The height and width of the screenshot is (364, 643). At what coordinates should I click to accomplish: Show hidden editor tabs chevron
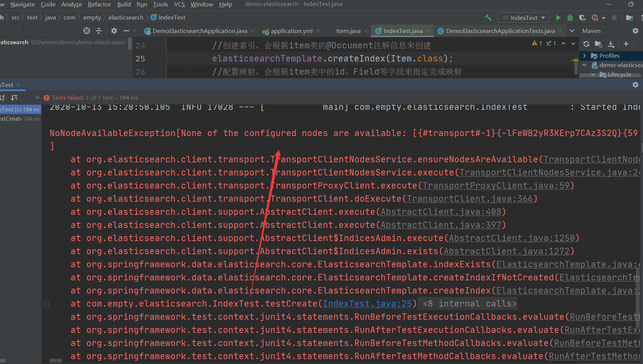(572, 31)
